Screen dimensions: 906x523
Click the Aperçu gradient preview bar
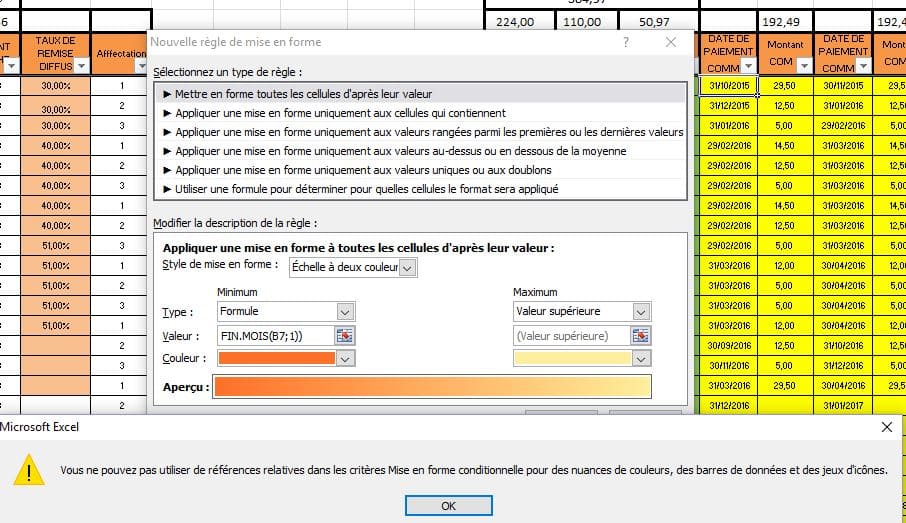coord(432,387)
